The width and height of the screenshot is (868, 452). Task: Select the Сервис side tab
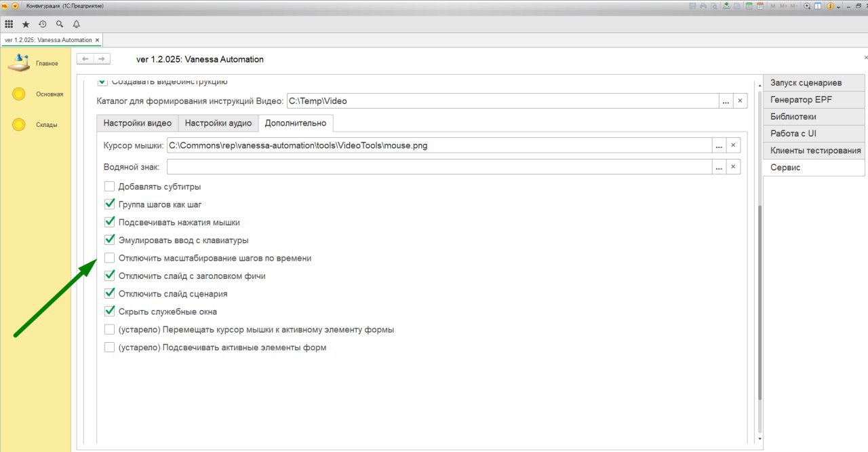coord(814,168)
